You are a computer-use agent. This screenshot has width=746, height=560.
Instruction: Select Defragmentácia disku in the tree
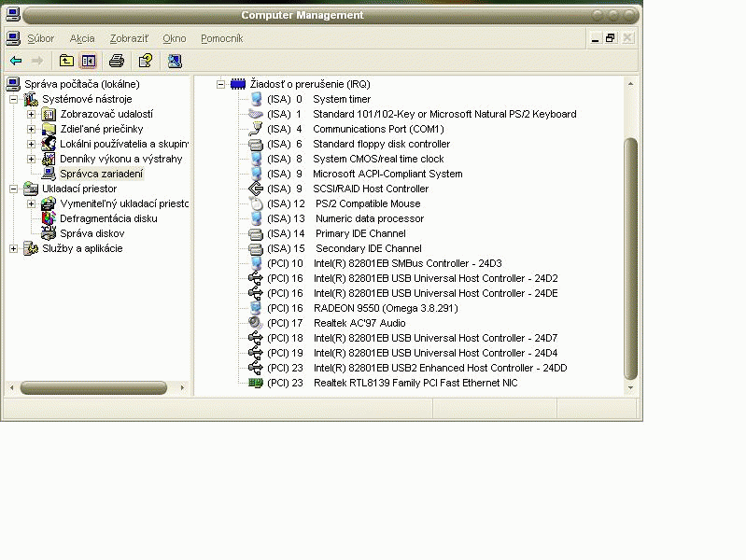tap(108, 218)
